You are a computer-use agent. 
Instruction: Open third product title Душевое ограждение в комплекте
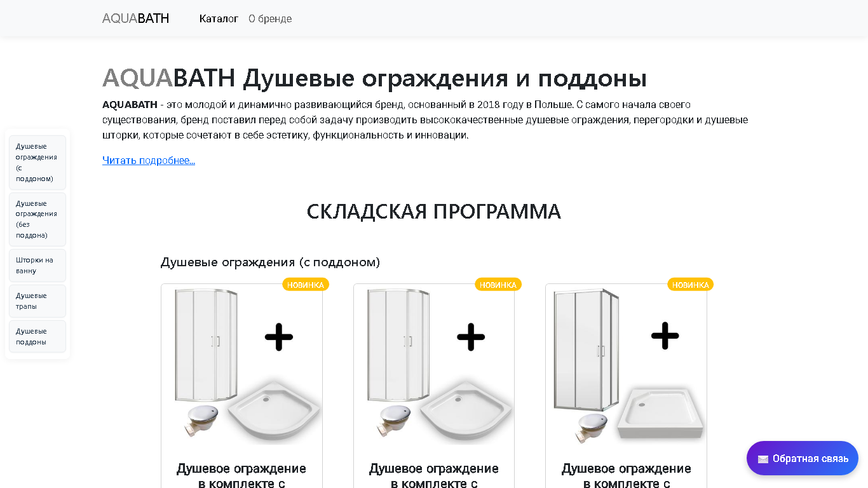627,476
